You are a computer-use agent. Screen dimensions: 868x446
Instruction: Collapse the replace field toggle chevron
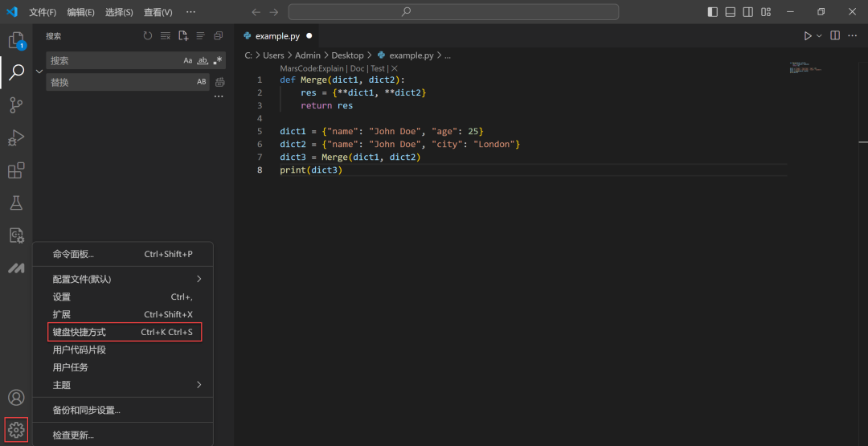pos(39,72)
